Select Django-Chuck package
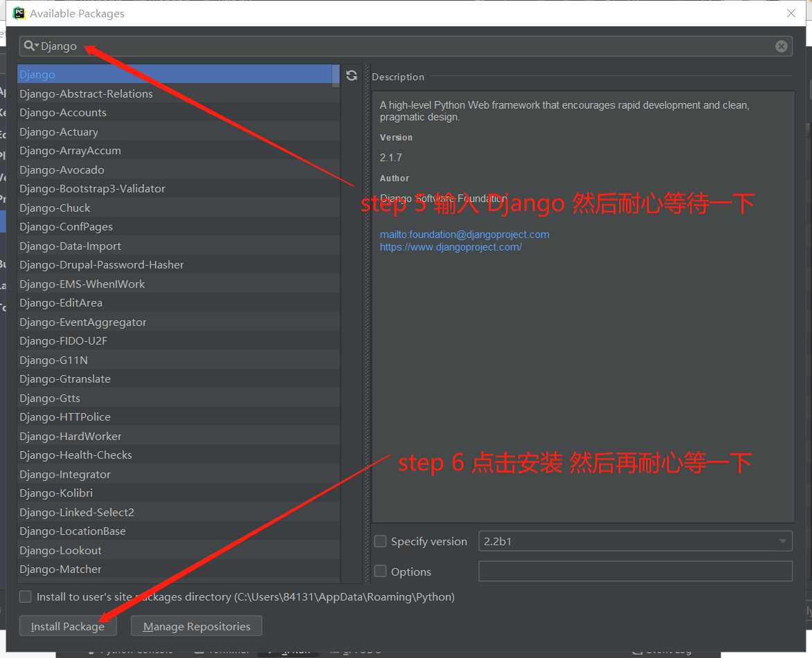This screenshot has width=812, height=658. [x=178, y=208]
